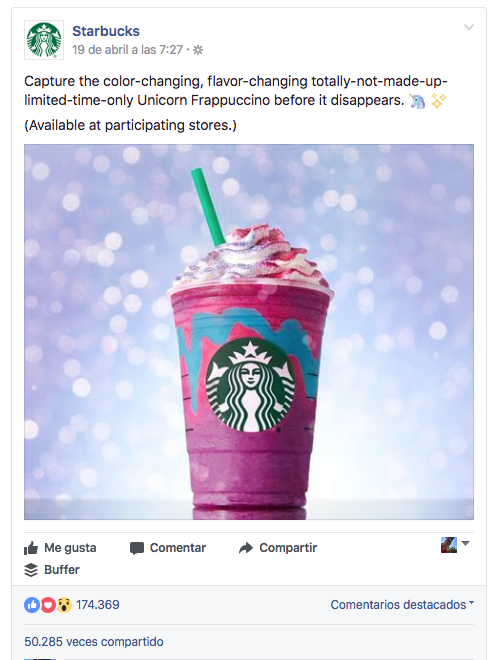This screenshot has height=660, width=495.
Task: Click the red heart reaction icon
Action: coord(48,605)
